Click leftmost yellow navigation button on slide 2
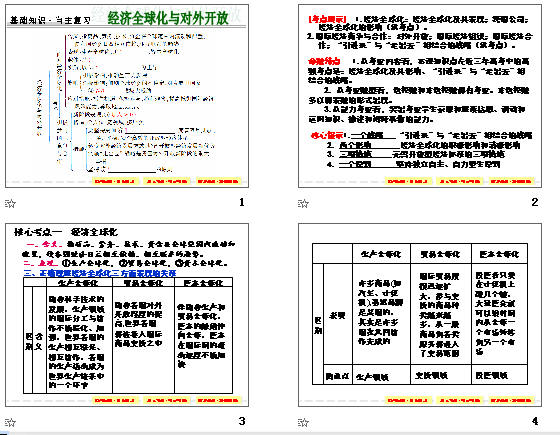The image size is (560, 435). tap(408, 181)
